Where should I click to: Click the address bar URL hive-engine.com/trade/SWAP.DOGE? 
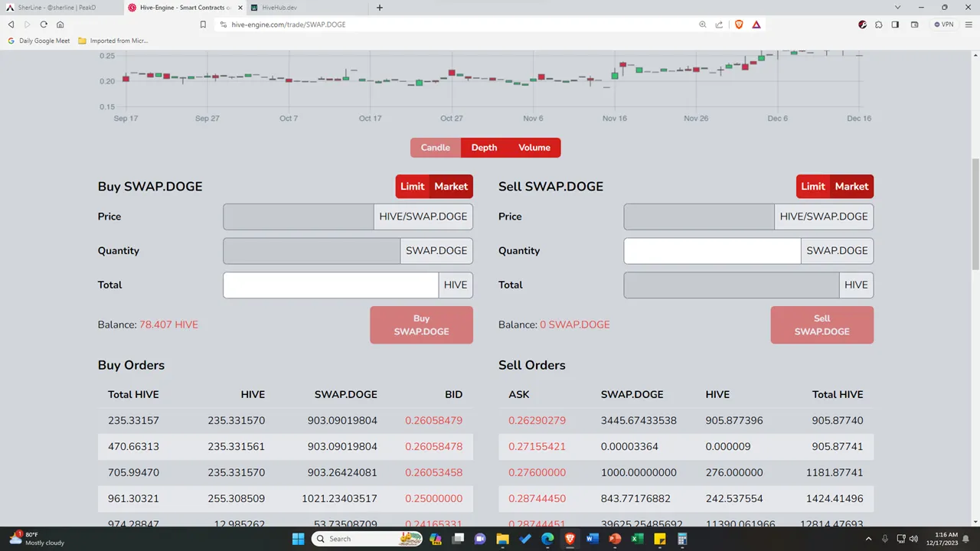coord(289,24)
